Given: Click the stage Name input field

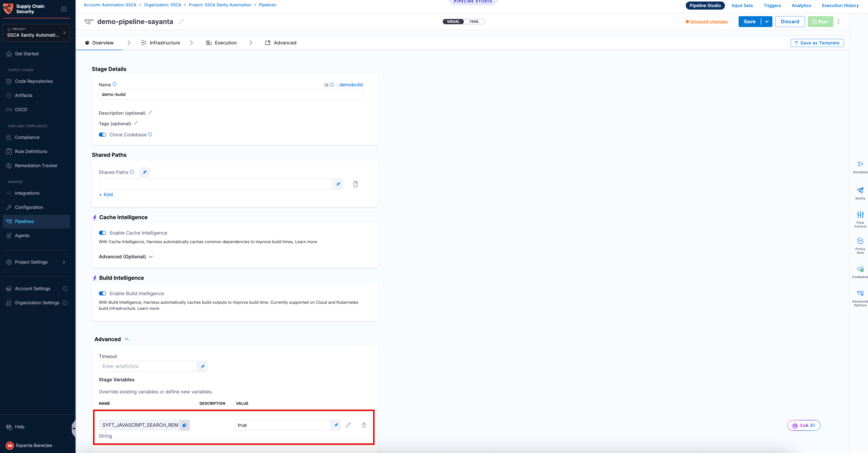Looking at the screenshot, I should (x=231, y=94).
